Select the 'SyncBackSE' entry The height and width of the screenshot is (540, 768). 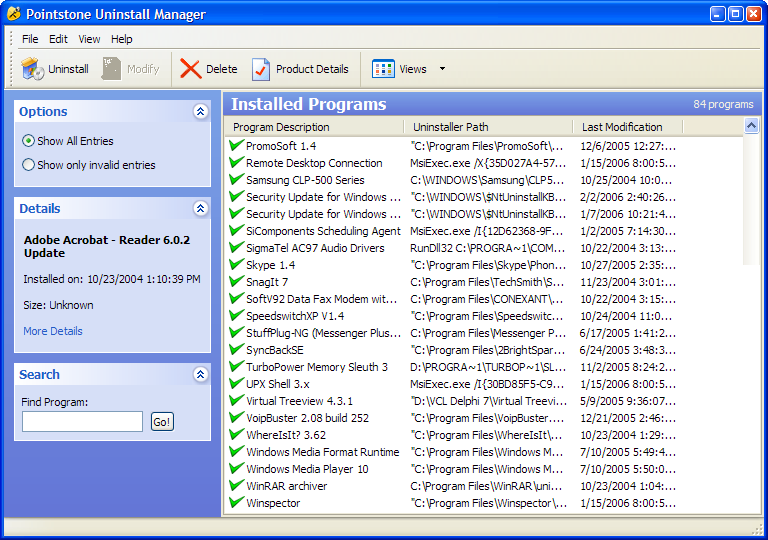click(453, 350)
